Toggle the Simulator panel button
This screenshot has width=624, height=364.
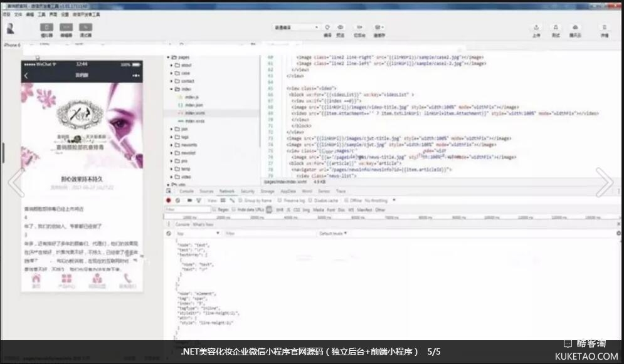(46, 28)
